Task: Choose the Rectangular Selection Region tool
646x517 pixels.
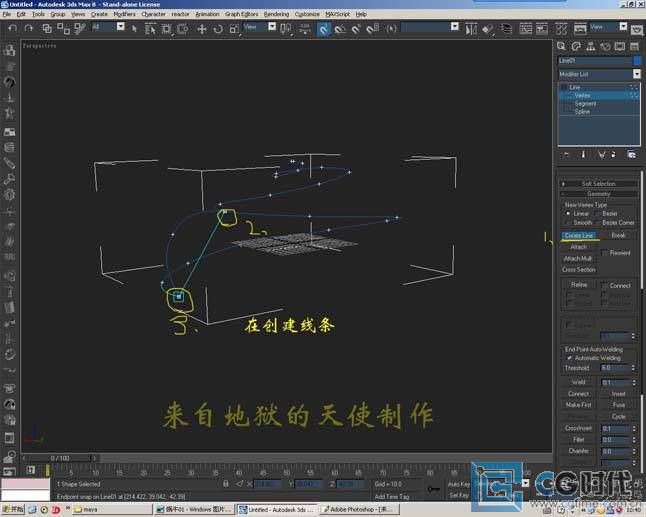Action: point(166,28)
